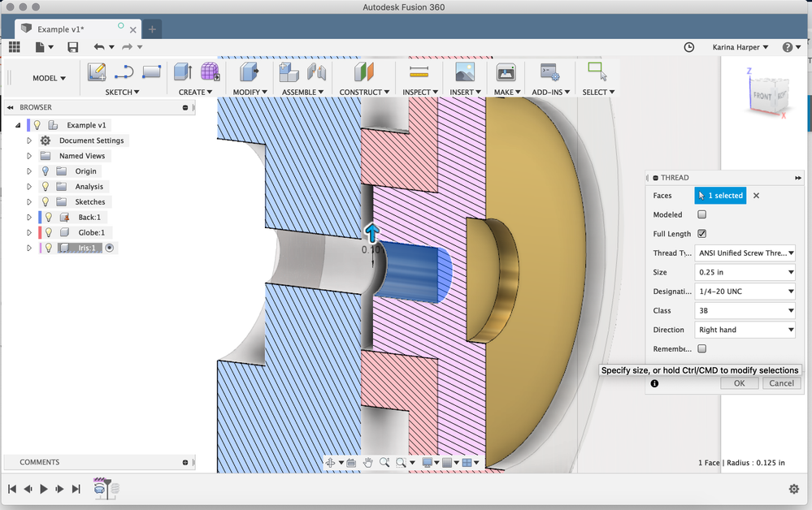Start Create Sketch tool
812x510 pixels.
97,72
